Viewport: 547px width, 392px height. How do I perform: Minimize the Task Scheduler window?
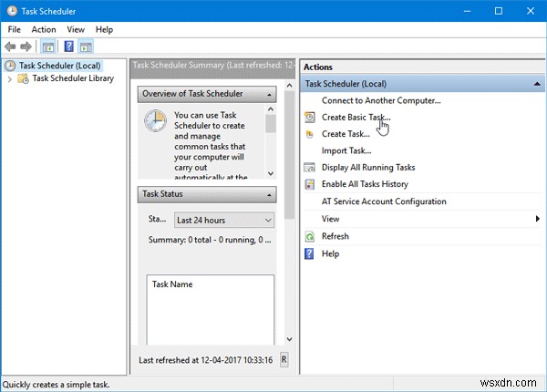tap(467, 11)
